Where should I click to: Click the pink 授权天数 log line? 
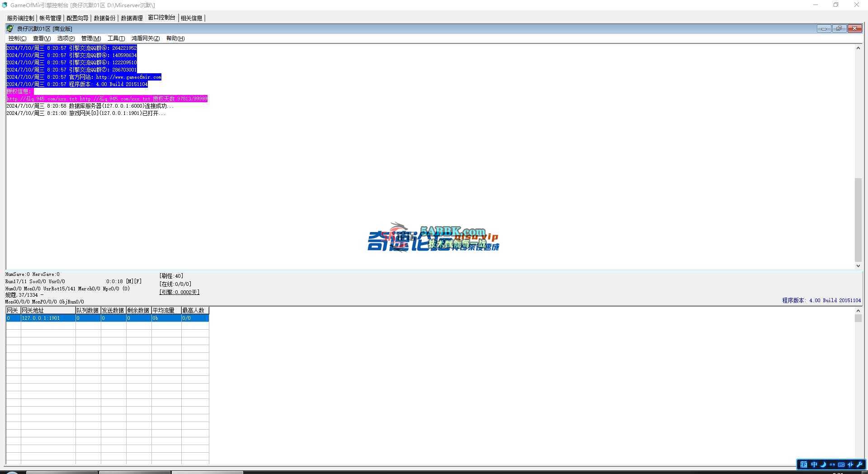(x=107, y=99)
